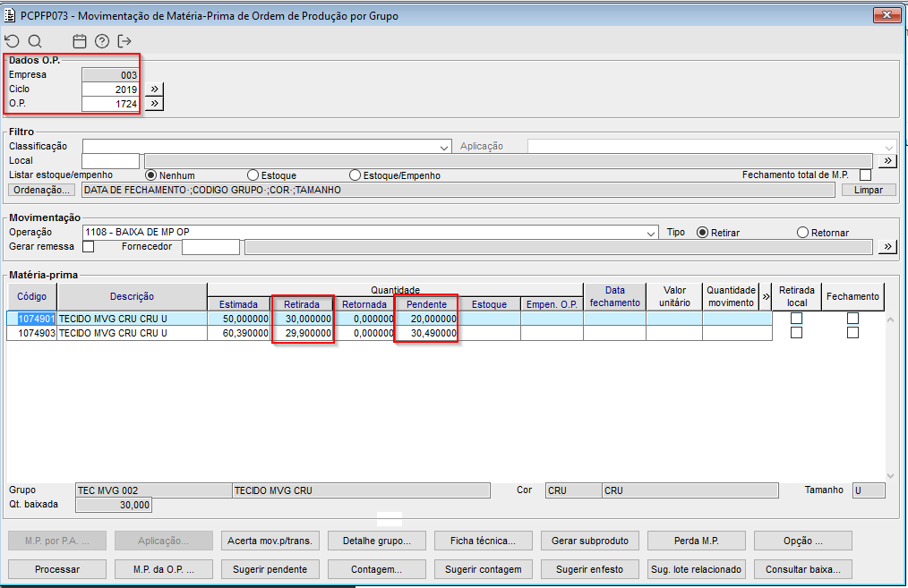
Task: Expand the Aplicação dropdown
Action: click(889, 147)
